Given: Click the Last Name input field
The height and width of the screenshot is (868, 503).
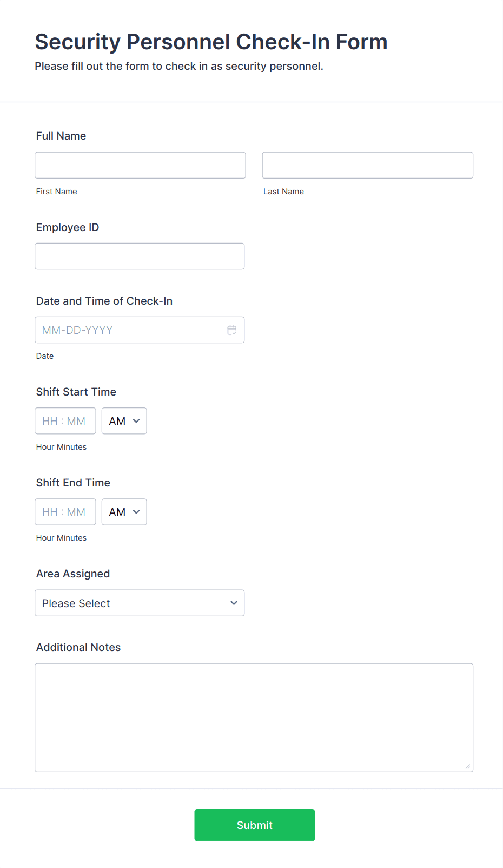Looking at the screenshot, I should pyautogui.click(x=368, y=165).
